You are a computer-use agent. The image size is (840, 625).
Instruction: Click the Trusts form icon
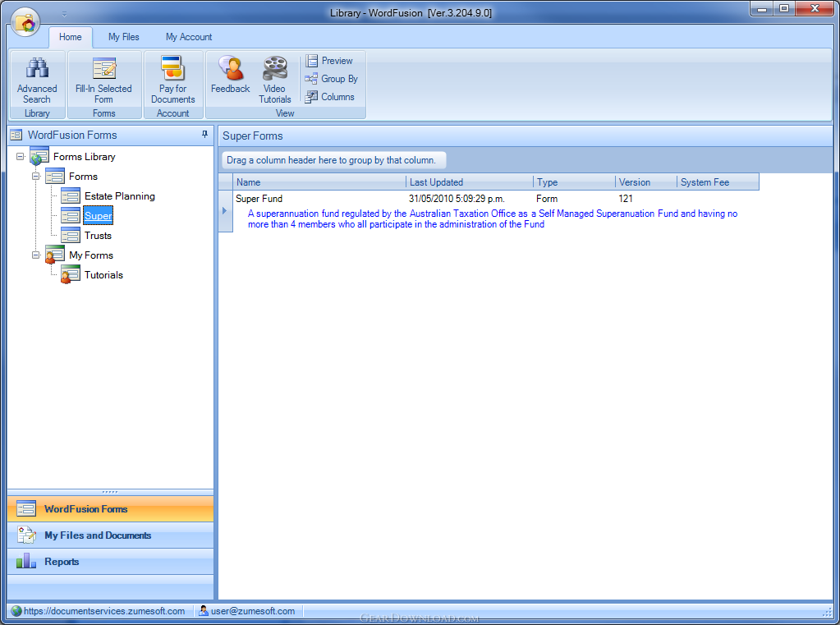point(71,236)
